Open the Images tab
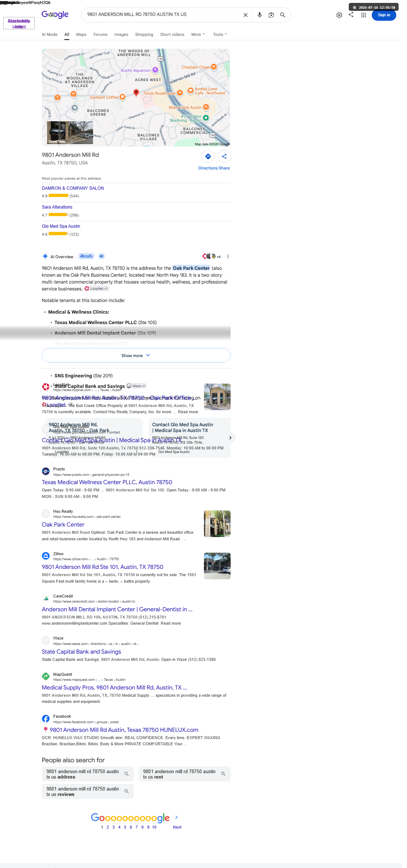 click(x=121, y=34)
